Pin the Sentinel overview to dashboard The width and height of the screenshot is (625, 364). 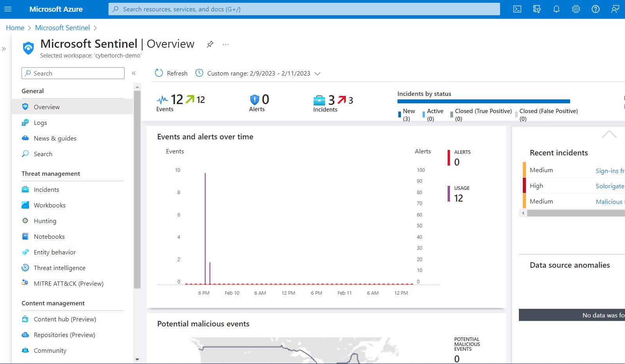tap(210, 44)
